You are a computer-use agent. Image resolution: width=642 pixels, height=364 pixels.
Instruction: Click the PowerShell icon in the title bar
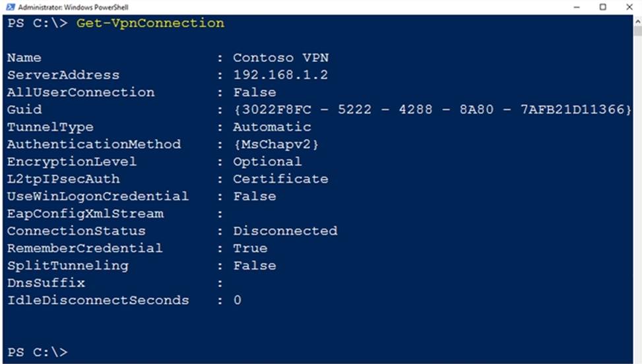[x=9, y=7]
